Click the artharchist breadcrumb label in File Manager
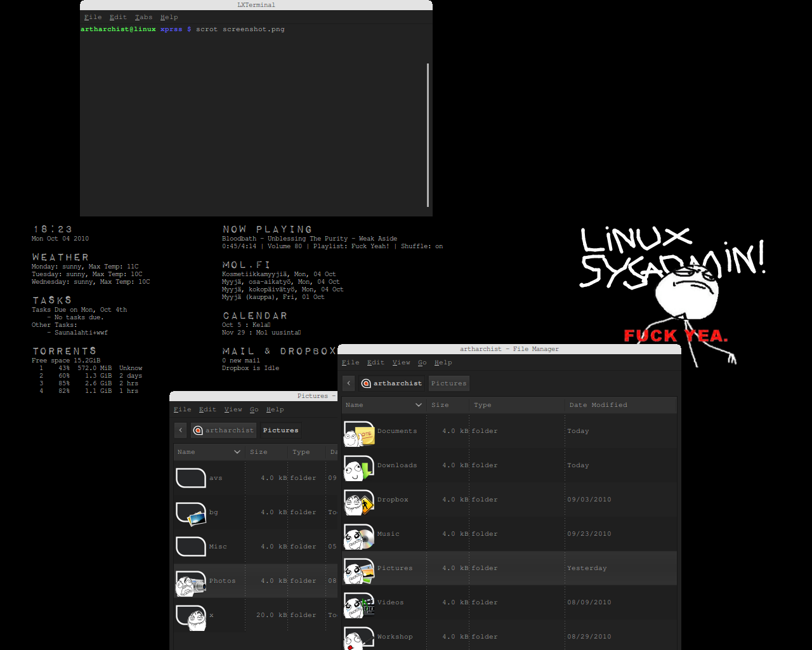Screen dimensions: 812x650 [397, 383]
